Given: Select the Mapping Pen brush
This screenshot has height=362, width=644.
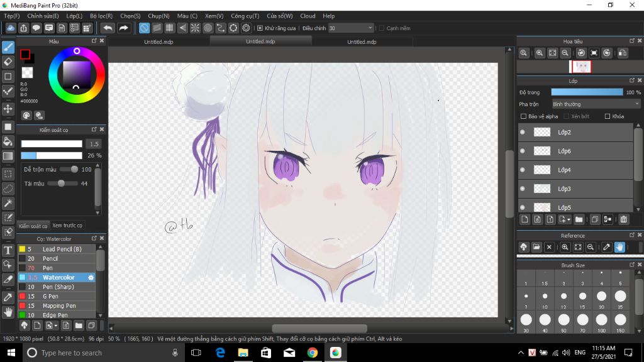Looking at the screenshot, I should click(57, 306).
